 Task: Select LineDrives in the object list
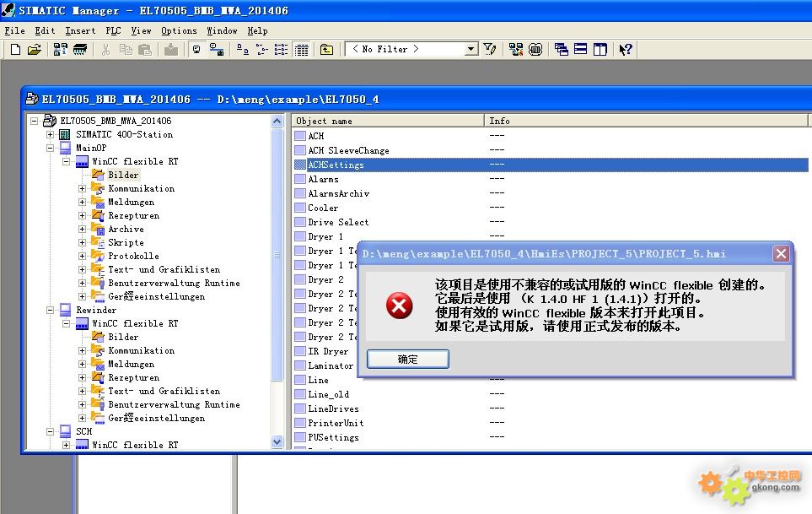pyautogui.click(x=333, y=408)
